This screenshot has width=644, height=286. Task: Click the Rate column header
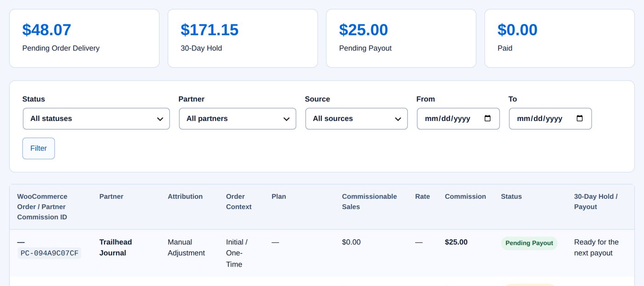422,196
